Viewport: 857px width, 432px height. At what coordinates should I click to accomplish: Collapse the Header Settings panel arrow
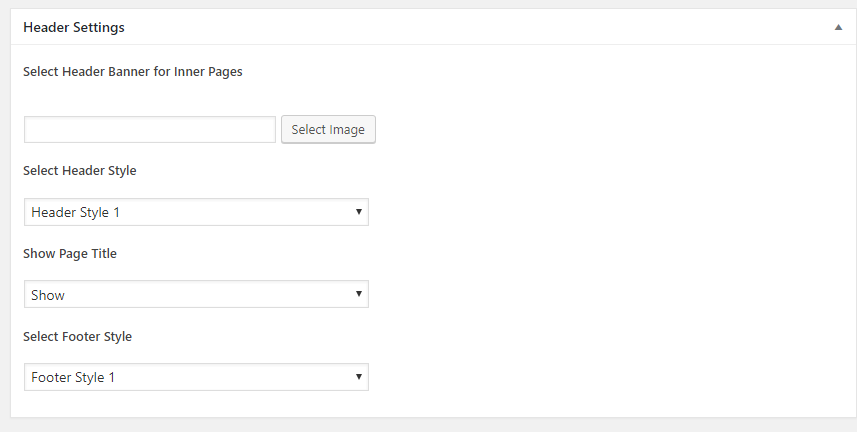(x=838, y=27)
